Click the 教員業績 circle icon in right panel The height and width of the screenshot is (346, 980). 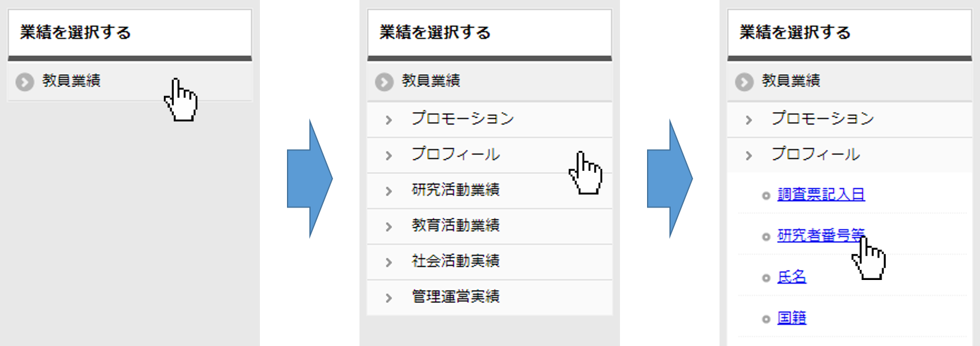pos(744,81)
